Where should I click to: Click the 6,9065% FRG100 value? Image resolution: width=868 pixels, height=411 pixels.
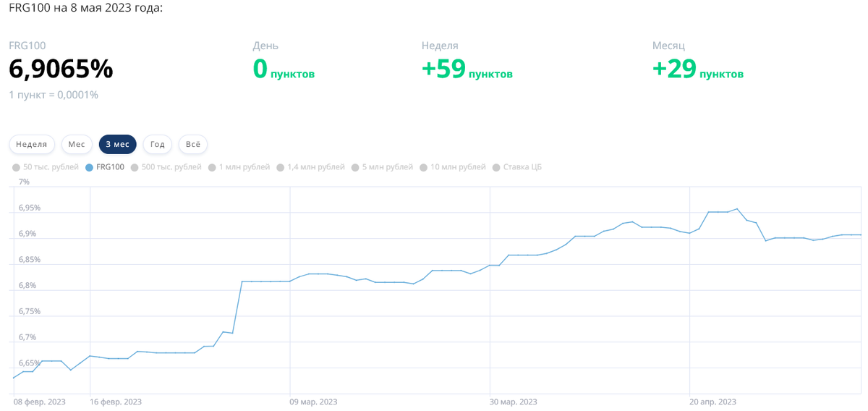(x=61, y=69)
